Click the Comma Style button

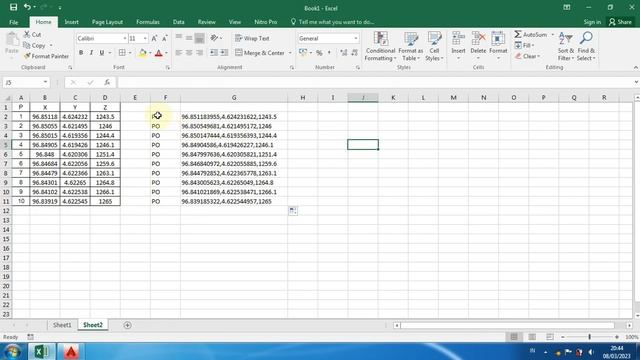[x=329, y=53]
